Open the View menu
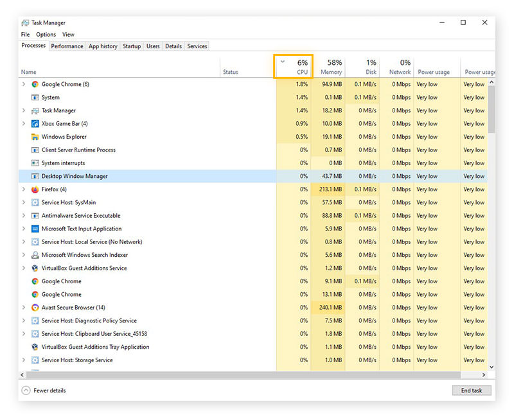Viewport: 514px width, 420px height. point(68,35)
